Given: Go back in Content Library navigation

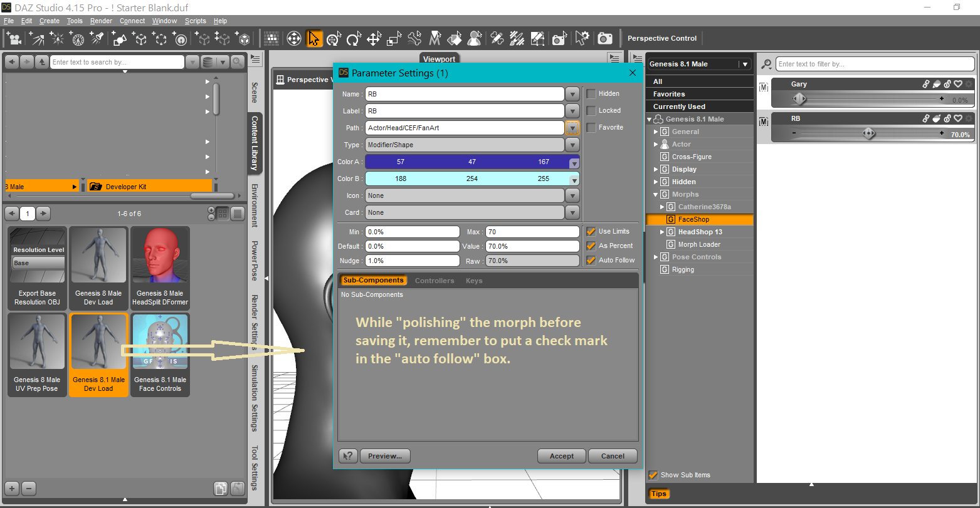Looking at the screenshot, I should click(11, 62).
